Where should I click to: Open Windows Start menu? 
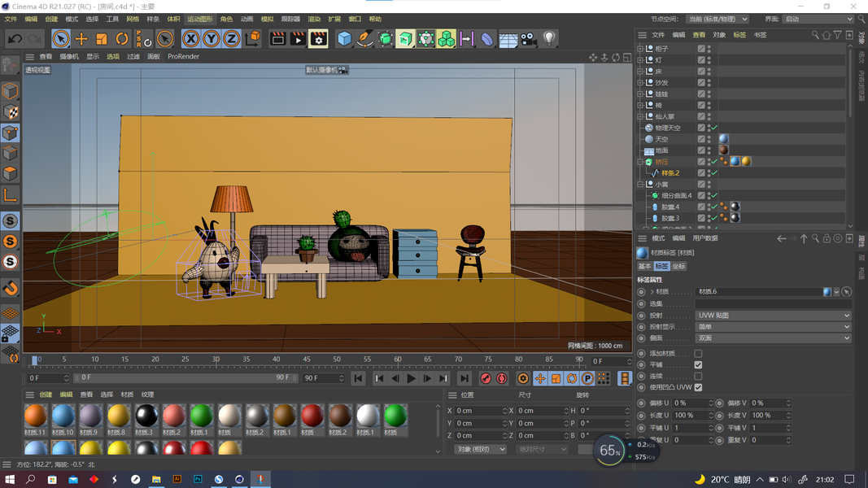pyautogui.click(x=10, y=479)
